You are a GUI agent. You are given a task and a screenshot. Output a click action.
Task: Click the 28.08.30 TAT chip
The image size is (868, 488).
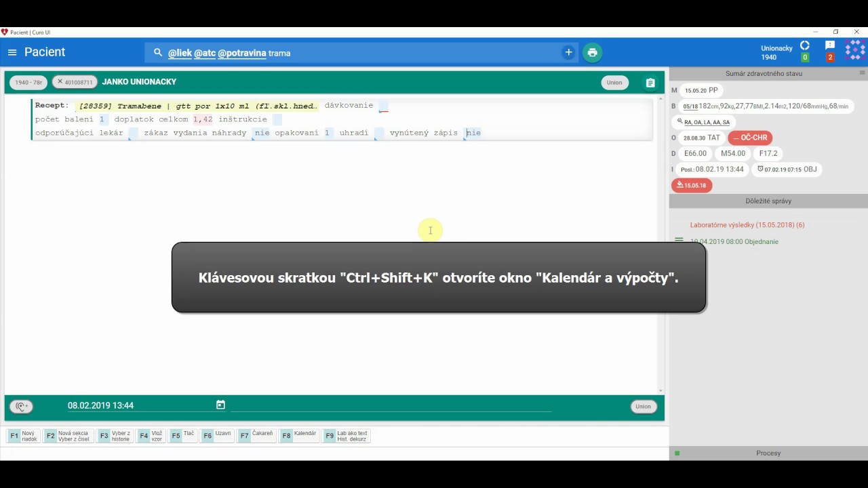click(x=702, y=138)
